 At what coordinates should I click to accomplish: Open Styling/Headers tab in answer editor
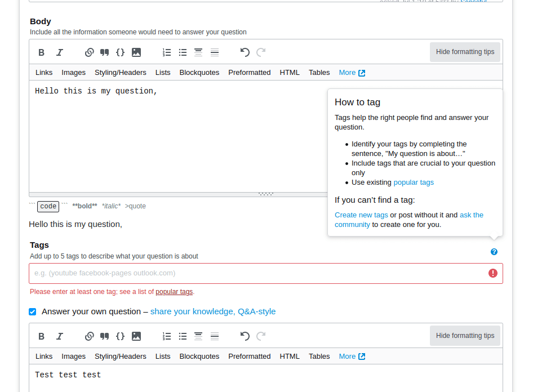click(121, 357)
